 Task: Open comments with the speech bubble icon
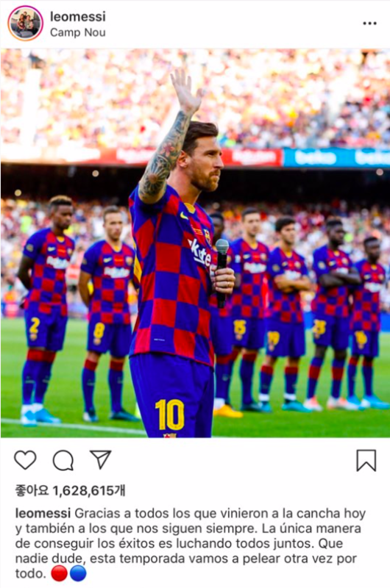click(x=63, y=460)
